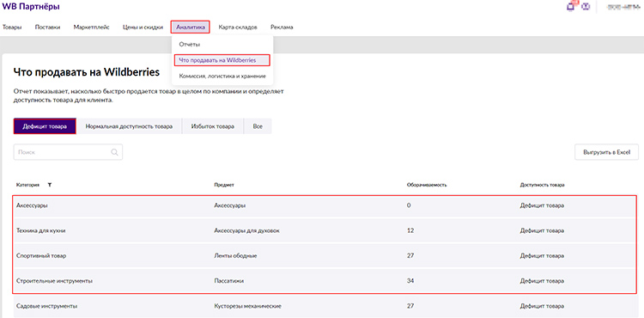Click the Оборачиваемость column header
The height and width of the screenshot is (318, 644).
pyautogui.click(x=427, y=185)
